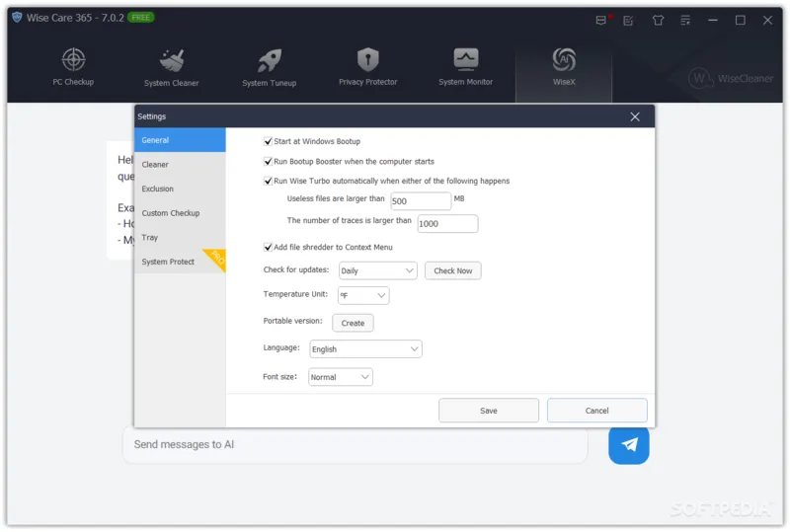
Task: Toggle Run Bootup Booster when computer starts
Action: point(269,162)
